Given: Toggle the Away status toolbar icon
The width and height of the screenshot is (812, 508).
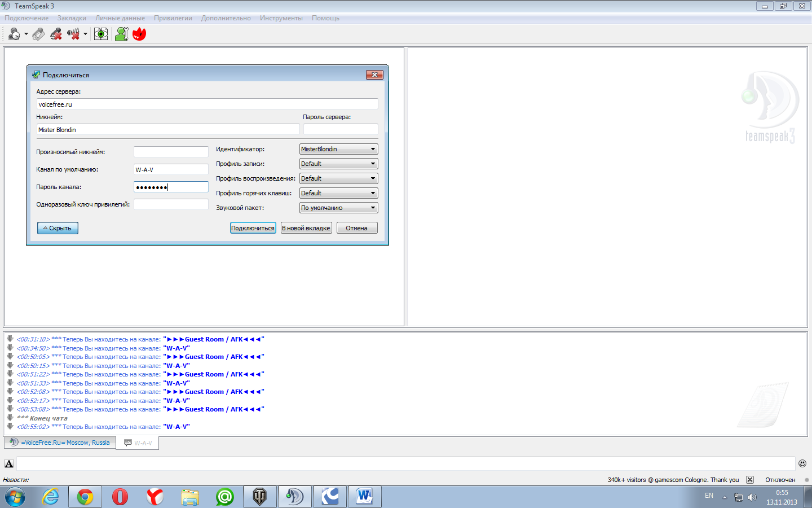Looking at the screenshot, I should click(14, 34).
